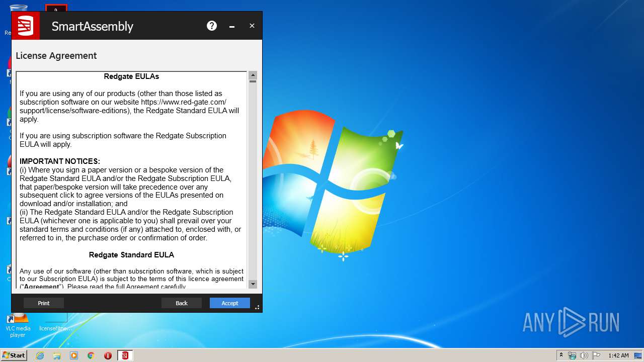Viewport: 644px width, 362px height.
Task: Select the licensefitne... desktop file
Action: [56, 325]
